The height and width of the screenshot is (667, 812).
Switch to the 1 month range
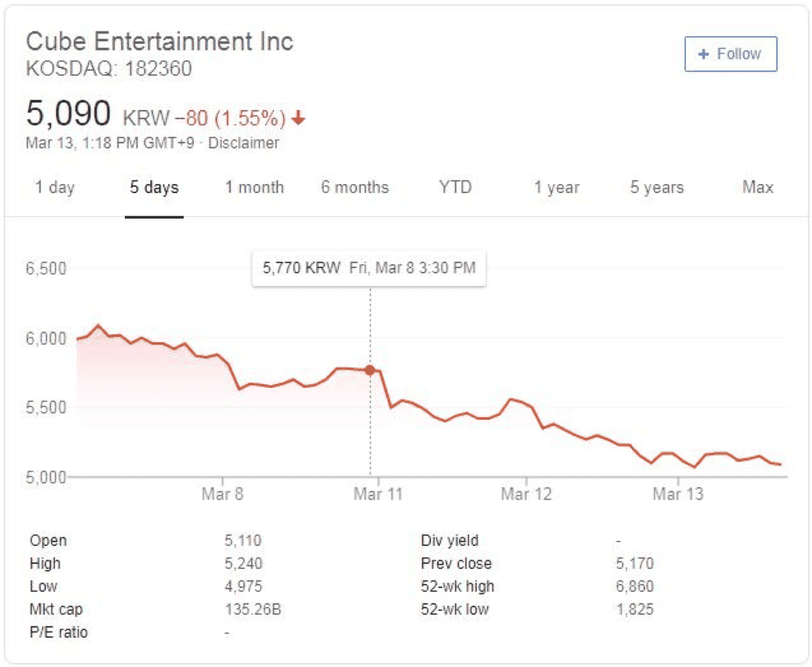point(255,187)
